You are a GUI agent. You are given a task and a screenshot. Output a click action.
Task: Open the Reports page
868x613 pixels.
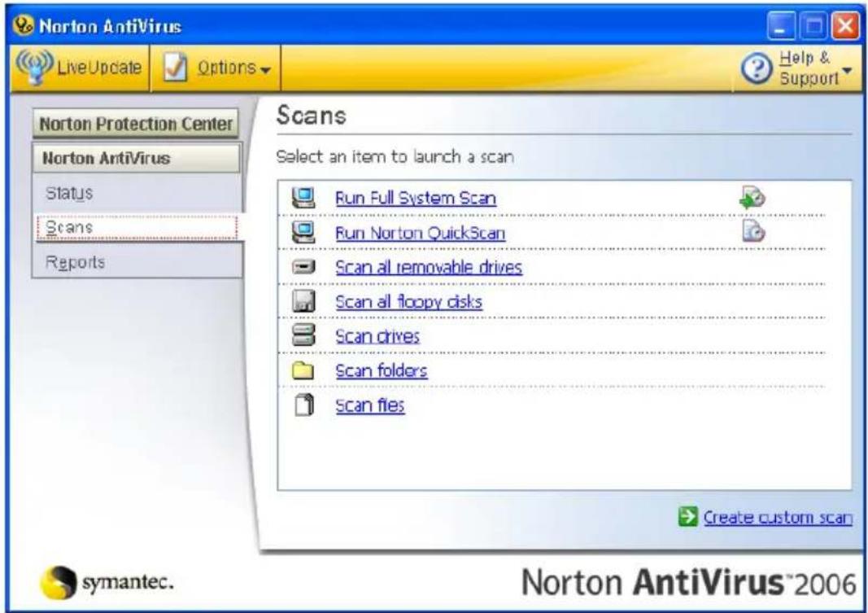pos(76,262)
